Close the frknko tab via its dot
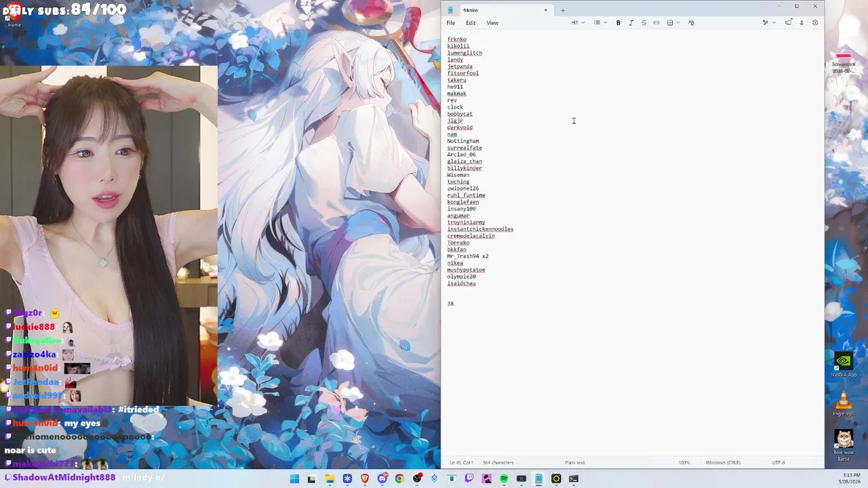Image resolution: width=868 pixels, height=488 pixels. pyautogui.click(x=545, y=10)
